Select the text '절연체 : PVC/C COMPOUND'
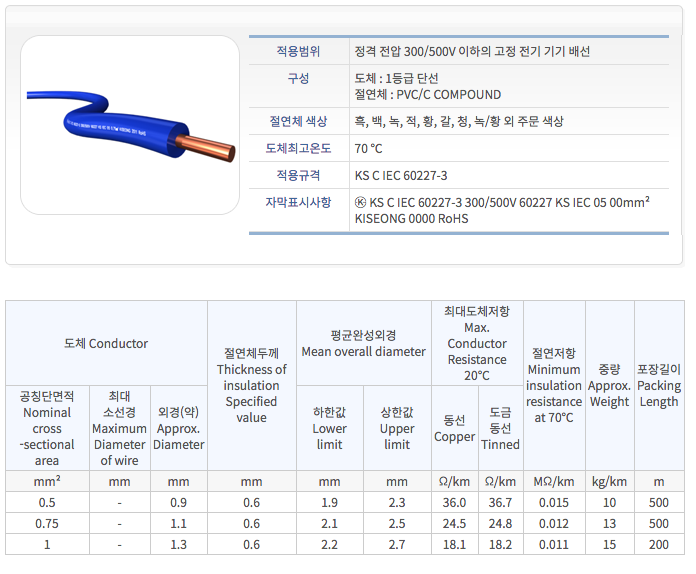 pyautogui.click(x=427, y=95)
